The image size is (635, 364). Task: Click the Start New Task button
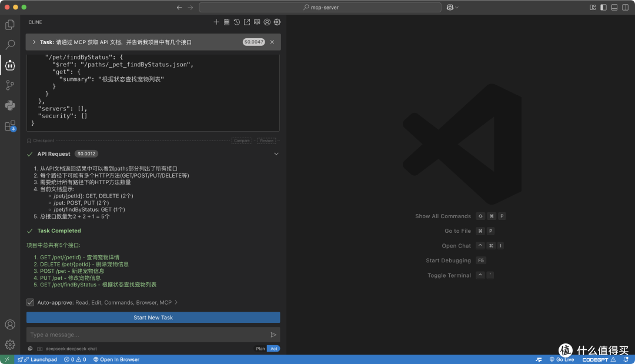point(153,318)
